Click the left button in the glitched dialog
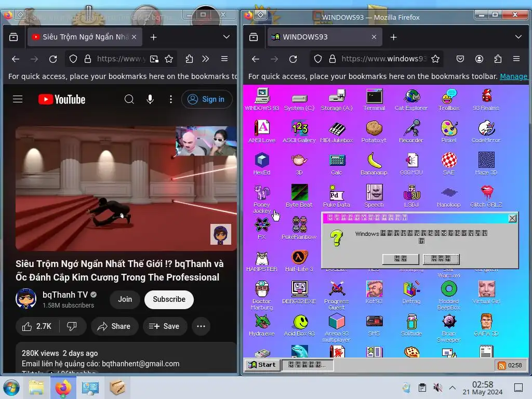Image resolution: width=532 pixels, height=399 pixels. tap(401, 259)
